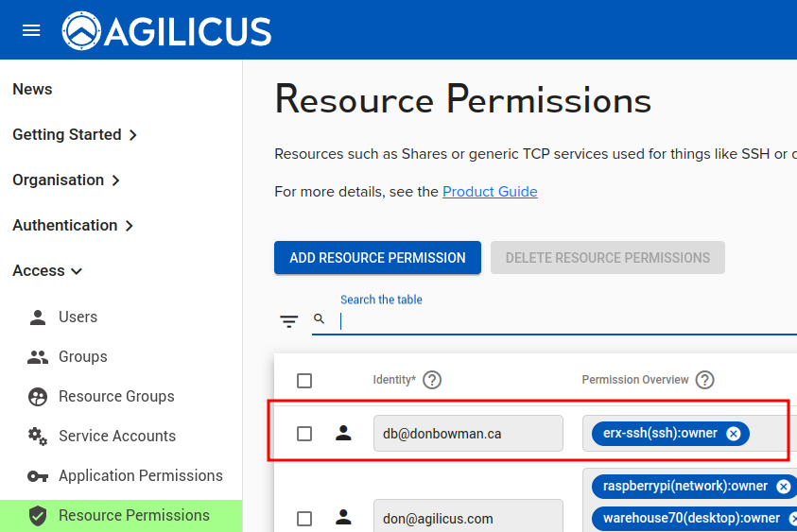Screen dimensions: 797x532
Task: Go to Service Accounts
Action: [116, 437]
